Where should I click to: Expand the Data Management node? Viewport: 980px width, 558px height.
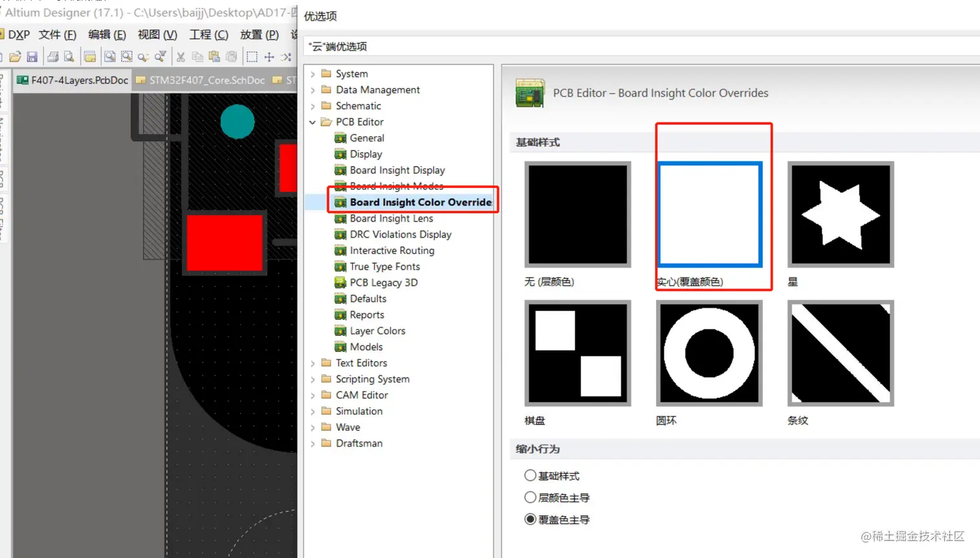coord(313,90)
